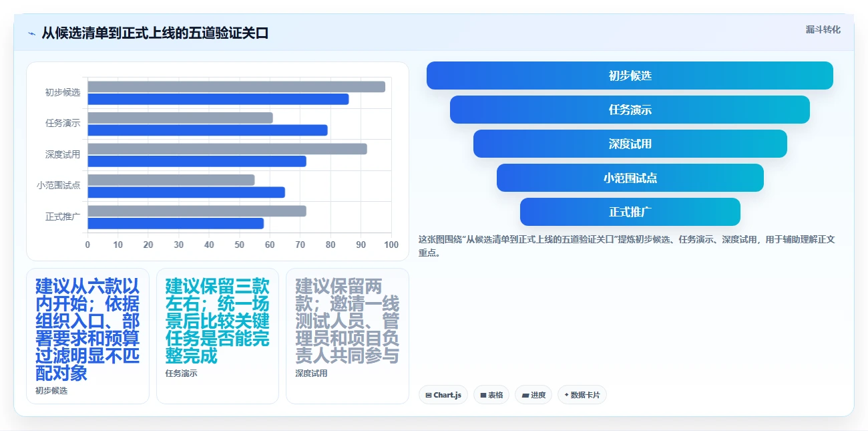Click the blue bar for 深度试用
Screen dimensions: 868x431
click(197, 161)
